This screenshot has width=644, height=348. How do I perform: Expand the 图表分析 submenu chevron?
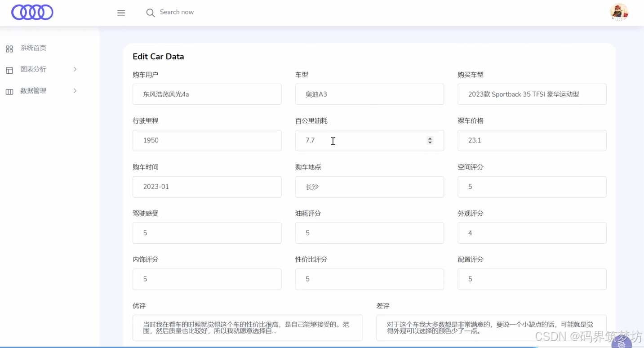(75, 69)
